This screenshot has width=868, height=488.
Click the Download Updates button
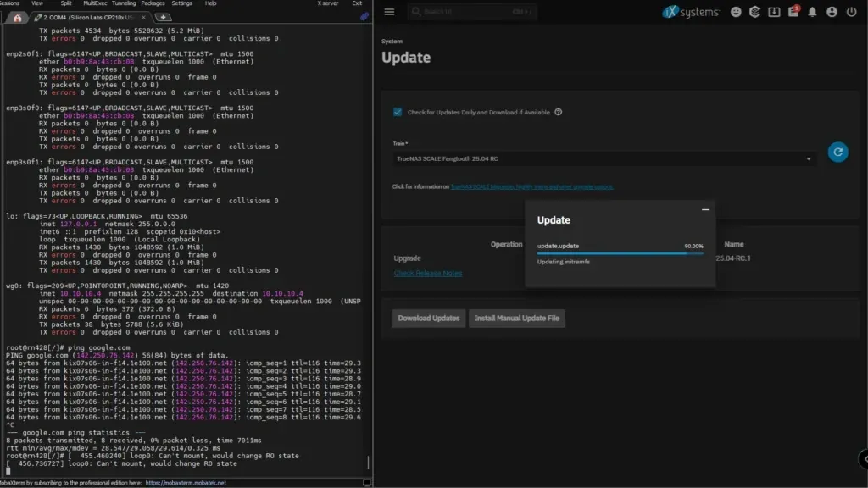click(x=429, y=319)
